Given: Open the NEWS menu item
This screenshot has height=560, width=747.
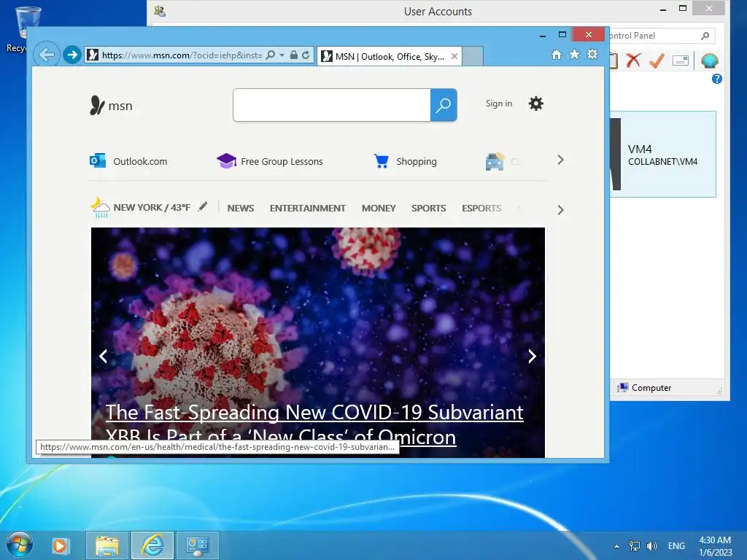Looking at the screenshot, I should 241,208.
